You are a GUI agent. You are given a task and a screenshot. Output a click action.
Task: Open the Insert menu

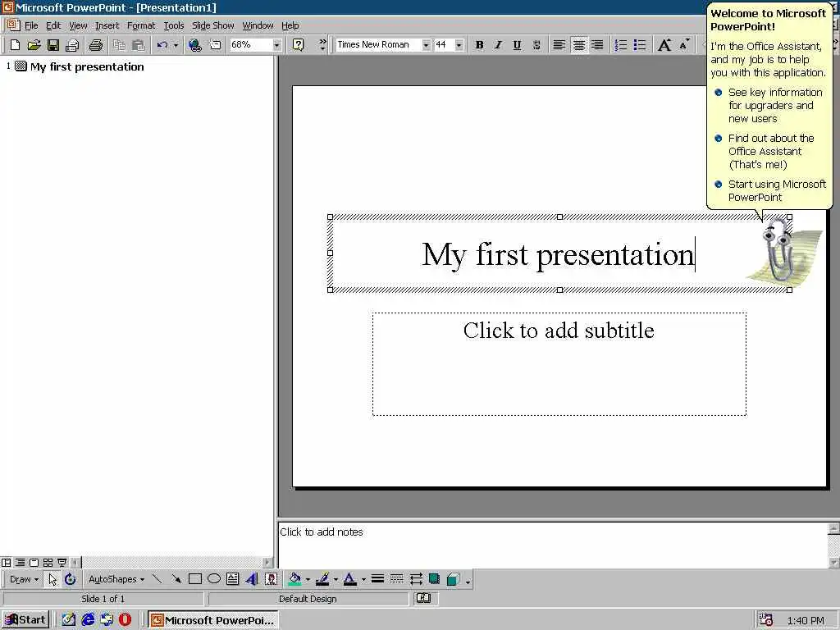[107, 25]
